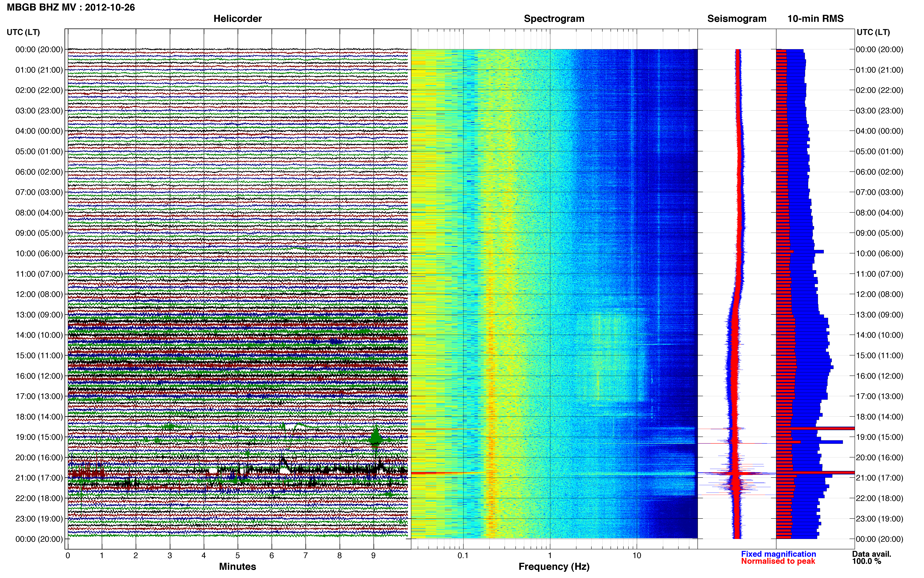The image size is (924, 578).
Task: Click left time label 23:00 (19:00)
Action: pyautogui.click(x=39, y=519)
